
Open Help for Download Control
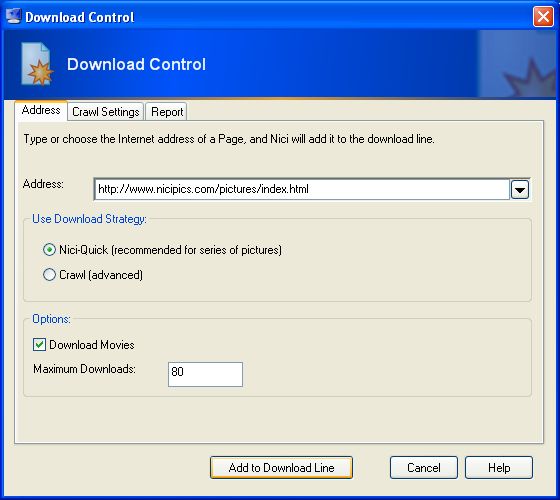tap(499, 468)
